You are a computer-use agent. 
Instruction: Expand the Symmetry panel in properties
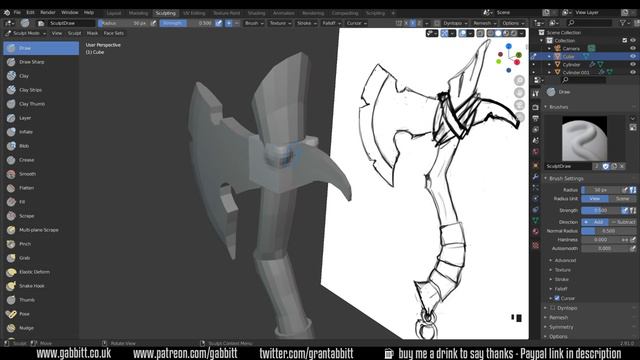tap(561, 327)
